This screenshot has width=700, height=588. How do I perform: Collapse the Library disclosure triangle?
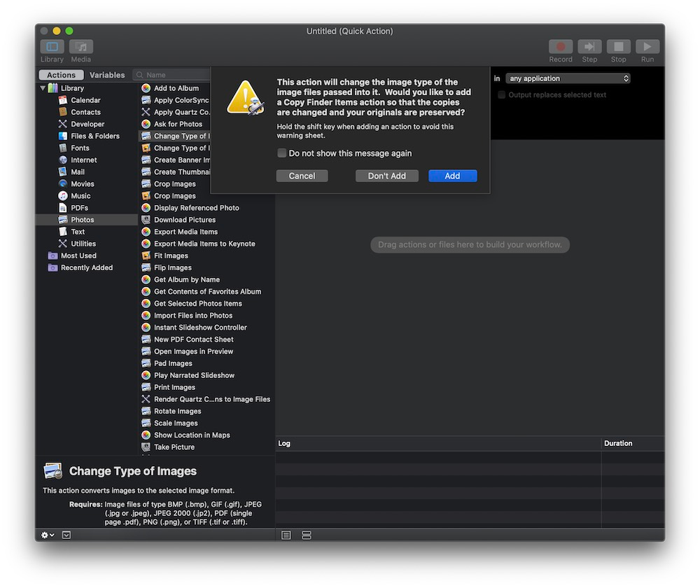click(43, 88)
